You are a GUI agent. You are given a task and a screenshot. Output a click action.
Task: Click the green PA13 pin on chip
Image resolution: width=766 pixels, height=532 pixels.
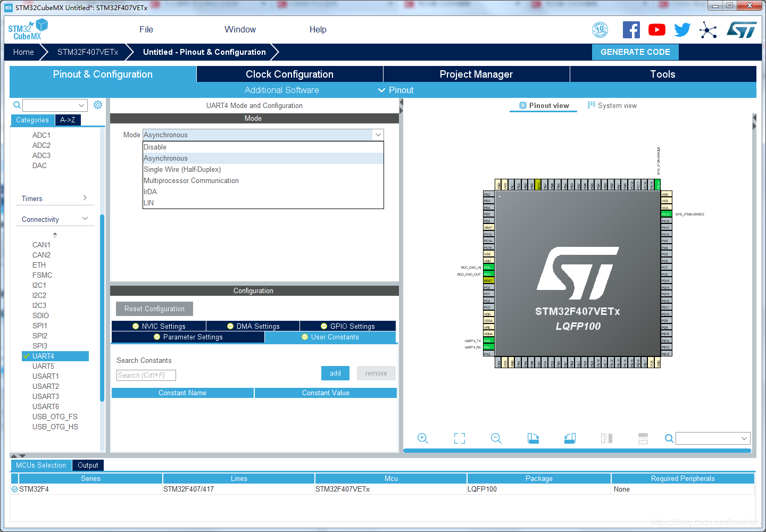[666, 214]
